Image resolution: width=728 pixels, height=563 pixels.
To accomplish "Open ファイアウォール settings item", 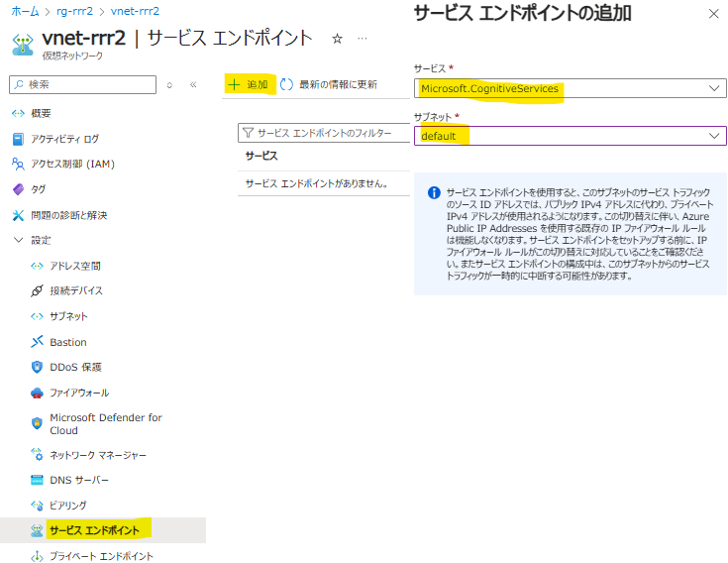I will tap(79, 393).
